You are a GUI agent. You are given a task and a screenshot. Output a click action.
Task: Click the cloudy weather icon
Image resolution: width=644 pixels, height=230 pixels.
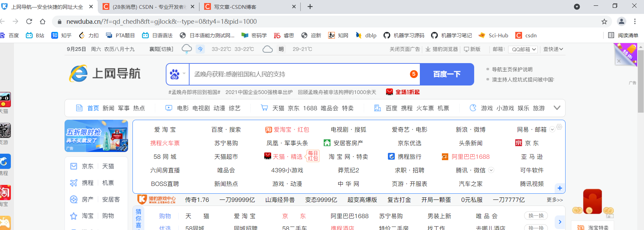[x=268, y=49]
